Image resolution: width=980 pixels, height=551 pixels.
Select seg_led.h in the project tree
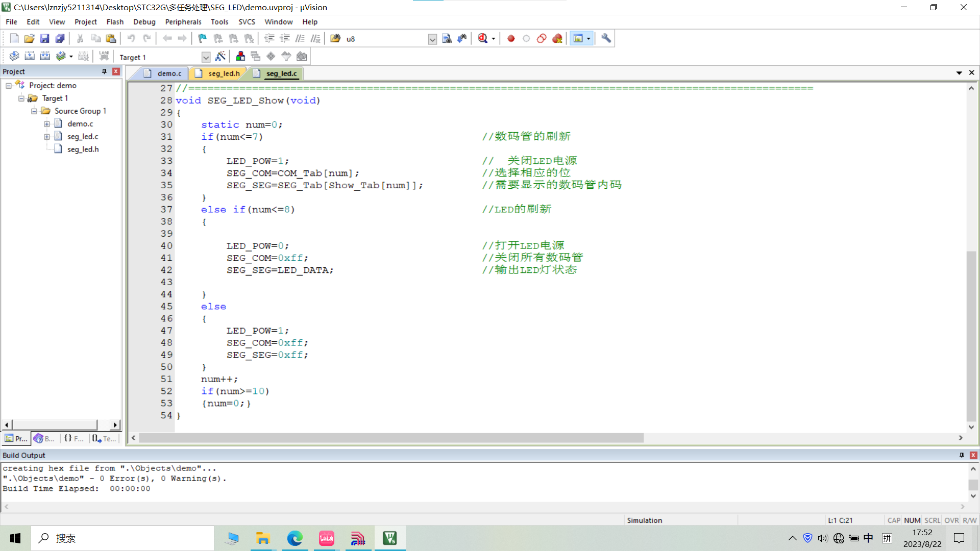point(83,149)
